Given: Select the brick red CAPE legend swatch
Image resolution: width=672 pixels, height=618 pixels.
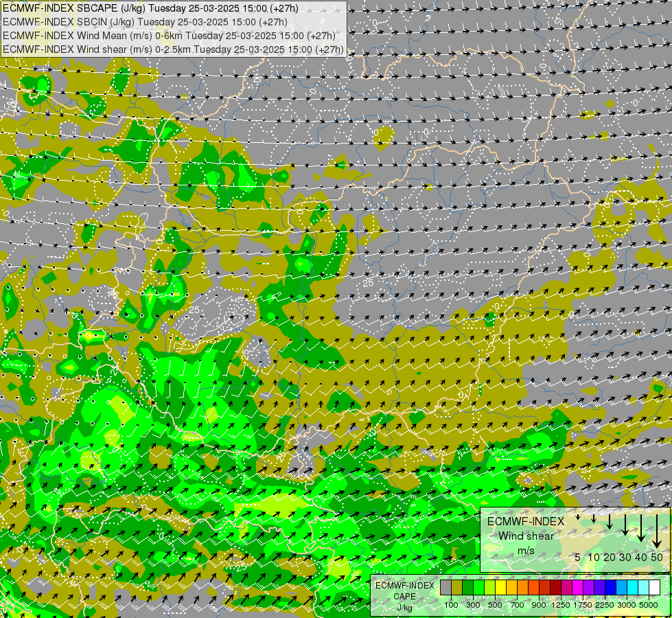Looking at the screenshot, I should tap(545, 588).
